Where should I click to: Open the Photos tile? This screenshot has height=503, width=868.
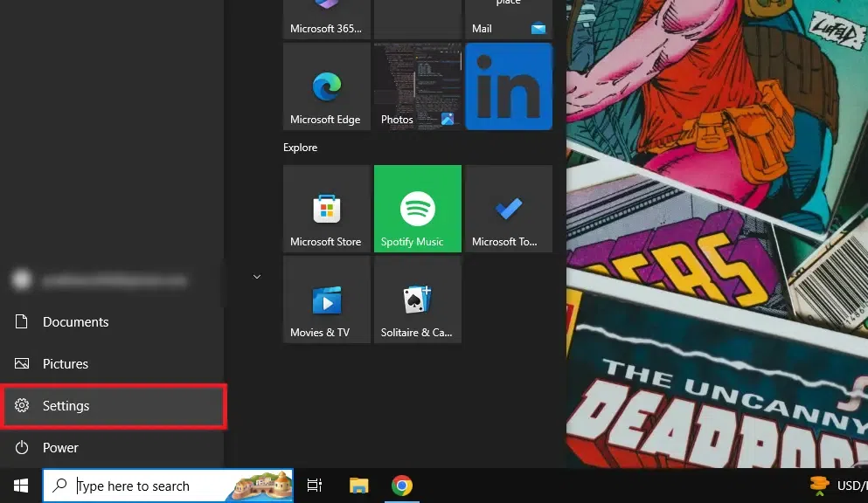[418, 86]
